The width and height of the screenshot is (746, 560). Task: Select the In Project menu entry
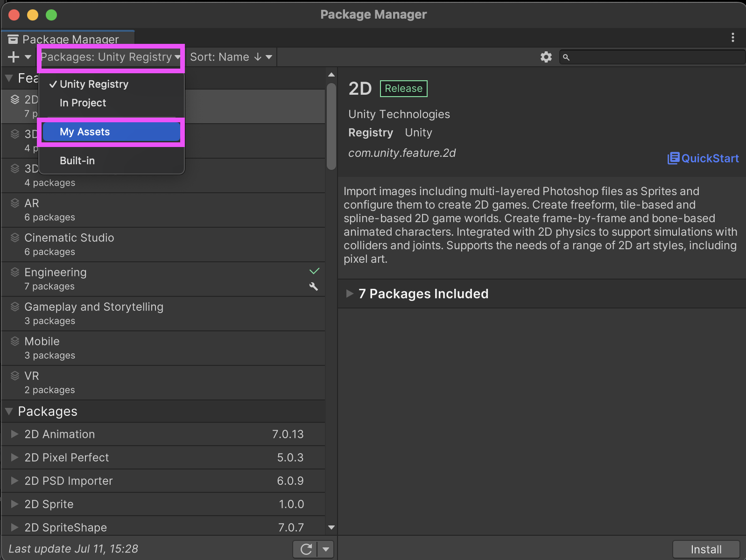(83, 103)
